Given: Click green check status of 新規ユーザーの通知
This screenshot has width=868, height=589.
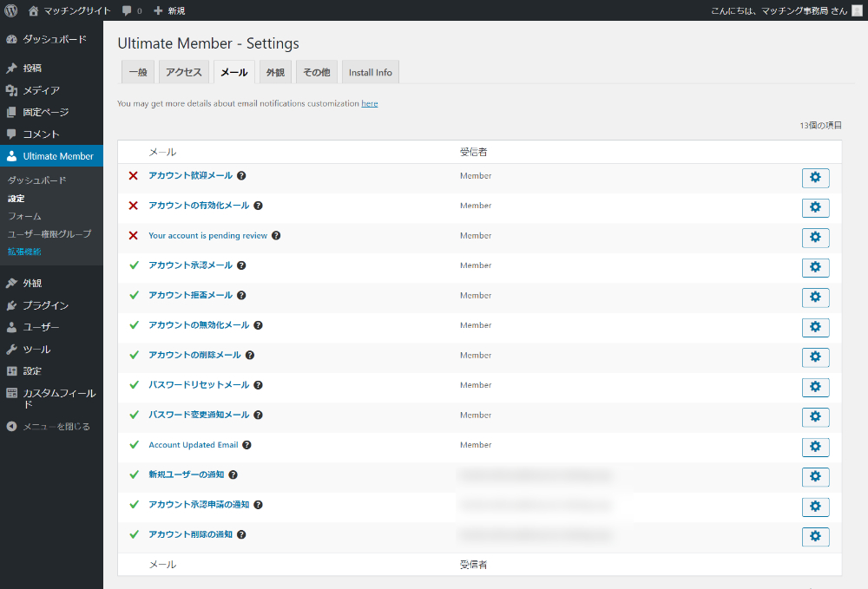Looking at the screenshot, I should point(134,474).
